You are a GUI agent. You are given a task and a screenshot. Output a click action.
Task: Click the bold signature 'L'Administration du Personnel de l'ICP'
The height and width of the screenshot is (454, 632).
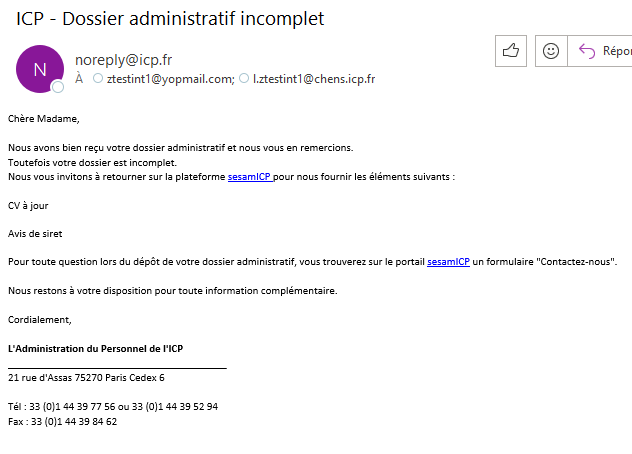click(102, 348)
